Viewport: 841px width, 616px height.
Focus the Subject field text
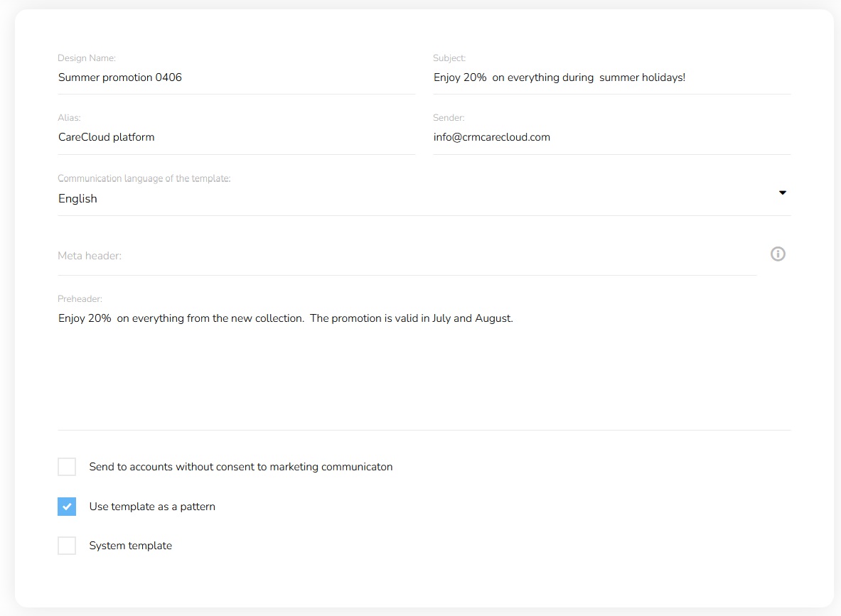[x=610, y=77]
